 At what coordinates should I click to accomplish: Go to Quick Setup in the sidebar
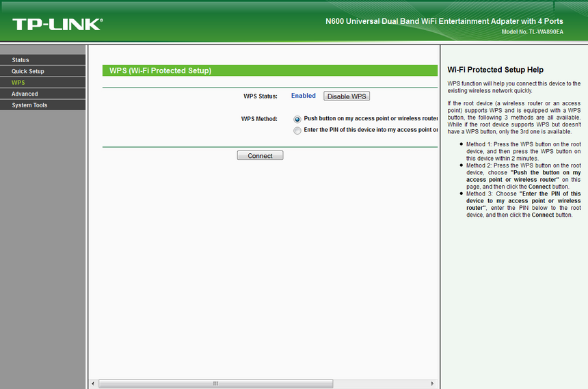click(28, 71)
